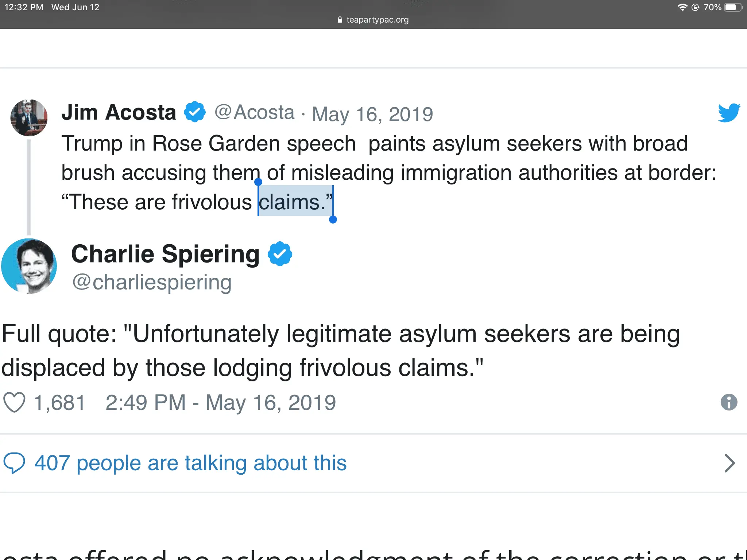Click the @charliespiering handle

pyautogui.click(x=152, y=283)
